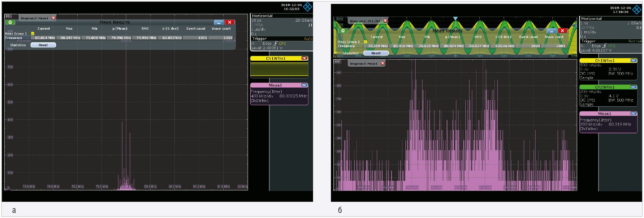This screenshot has height=218, width=644.
Task: Reset statistics in screenshot a
Action: click(x=43, y=45)
